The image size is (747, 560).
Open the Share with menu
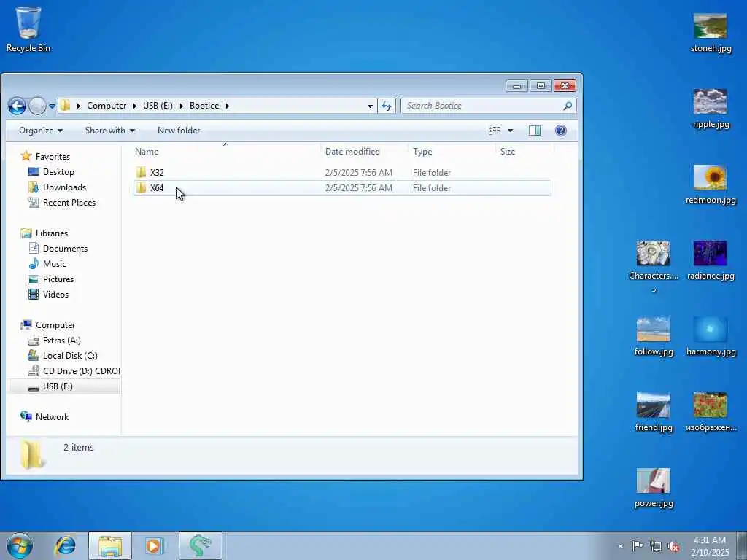[109, 131]
